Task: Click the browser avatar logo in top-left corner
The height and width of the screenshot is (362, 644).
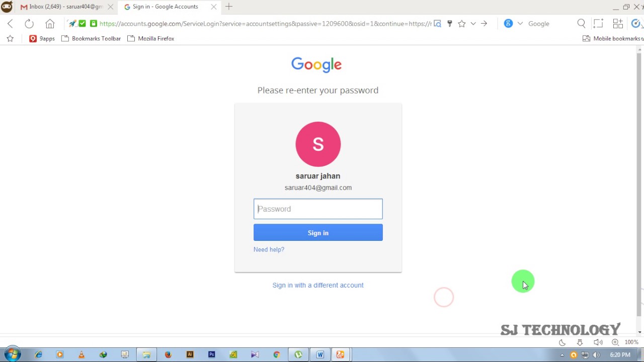Action: [x=7, y=7]
